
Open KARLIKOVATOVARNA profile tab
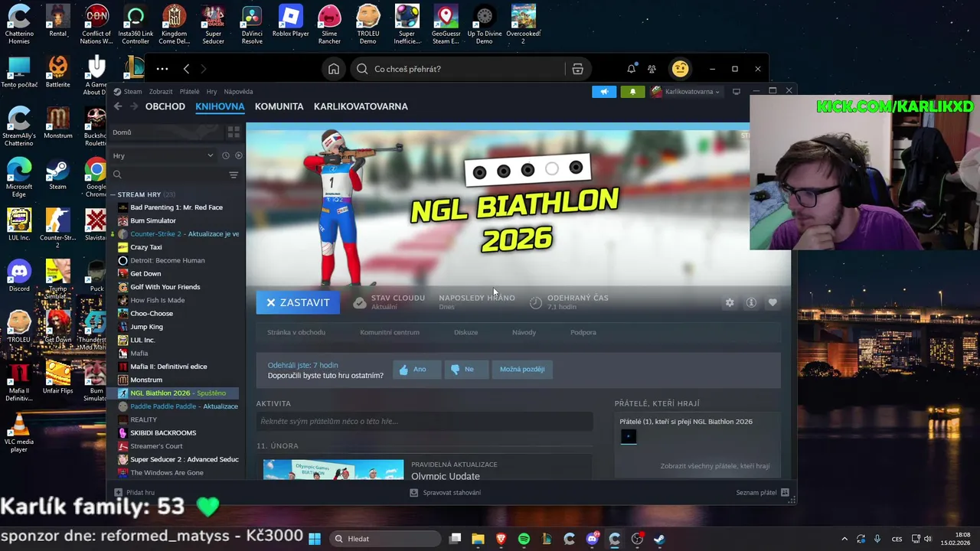coord(361,106)
